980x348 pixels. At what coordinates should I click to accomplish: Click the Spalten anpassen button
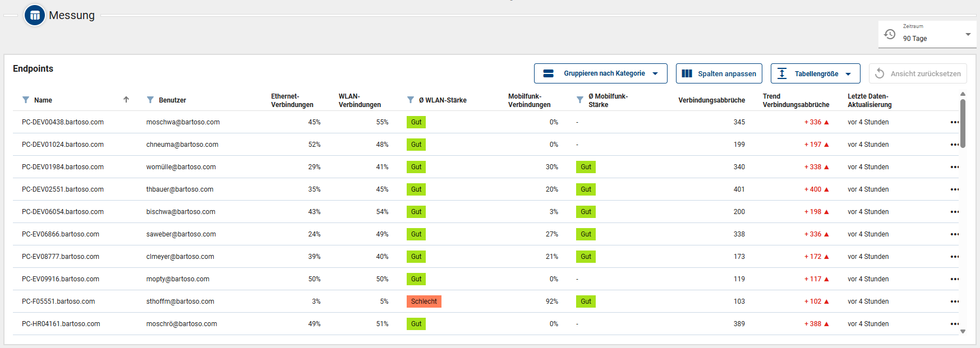[719, 73]
